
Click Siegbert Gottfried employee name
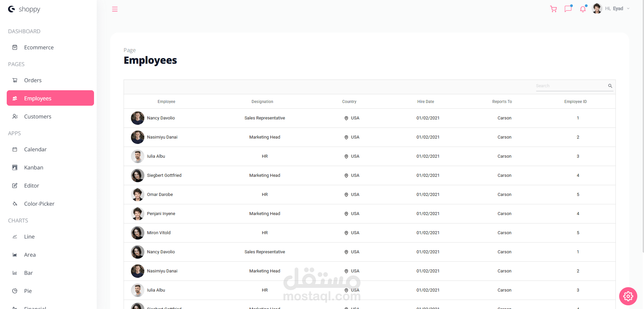click(164, 175)
